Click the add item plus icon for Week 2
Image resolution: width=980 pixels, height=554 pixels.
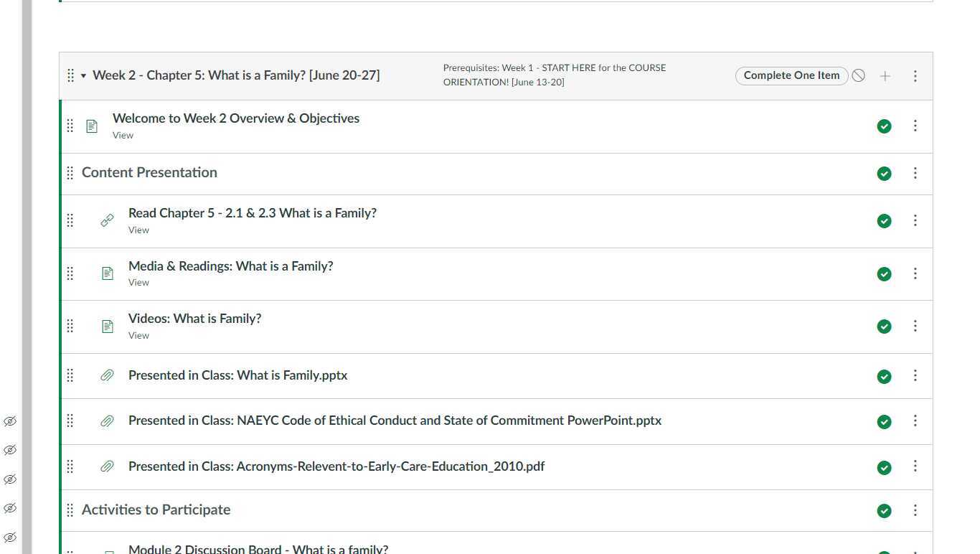point(885,76)
